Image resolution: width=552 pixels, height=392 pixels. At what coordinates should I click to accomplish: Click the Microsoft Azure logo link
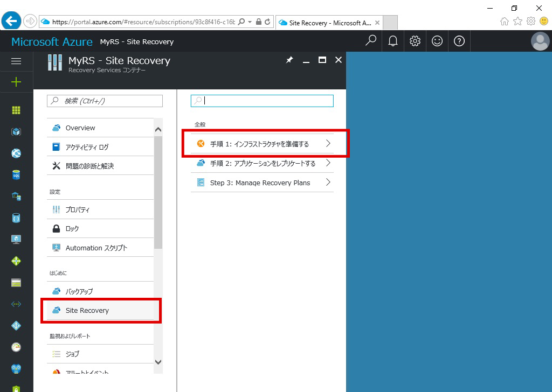tap(52, 41)
